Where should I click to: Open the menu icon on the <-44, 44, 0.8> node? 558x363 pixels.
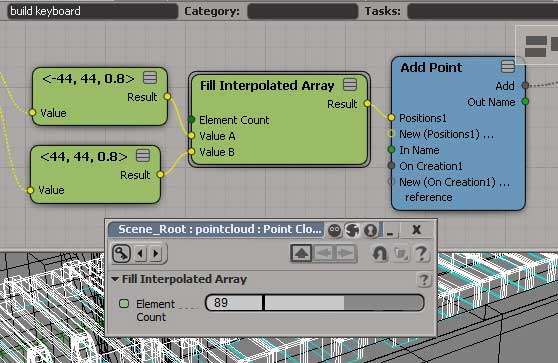pos(150,78)
